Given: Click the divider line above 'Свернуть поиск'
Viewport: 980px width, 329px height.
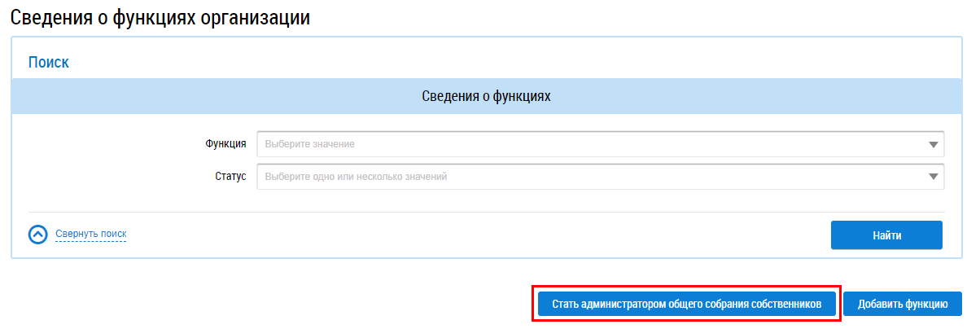Looking at the screenshot, I should pyautogui.click(x=486, y=212).
